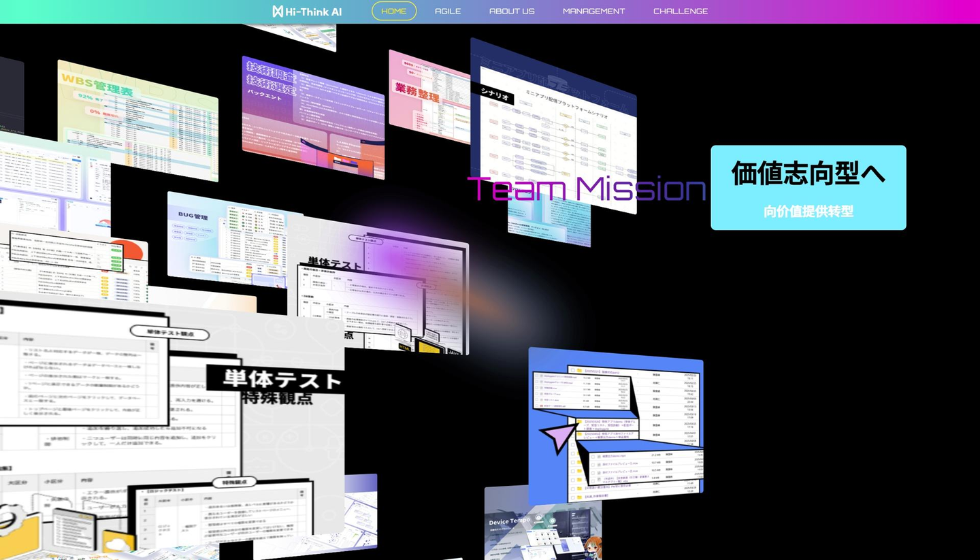The image size is (980, 560).
Task: Click the 価値志向型へ cyan card
Action: 808,187
